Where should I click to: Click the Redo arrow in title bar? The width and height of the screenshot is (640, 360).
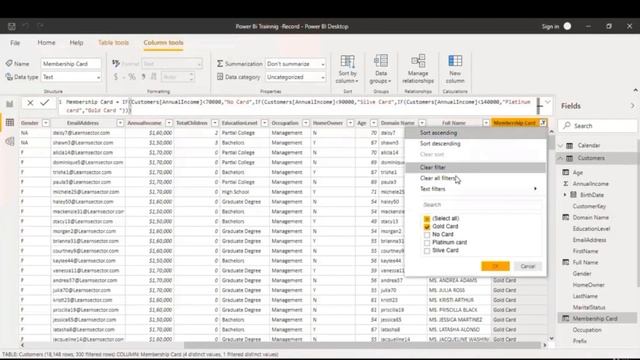click(40, 27)
